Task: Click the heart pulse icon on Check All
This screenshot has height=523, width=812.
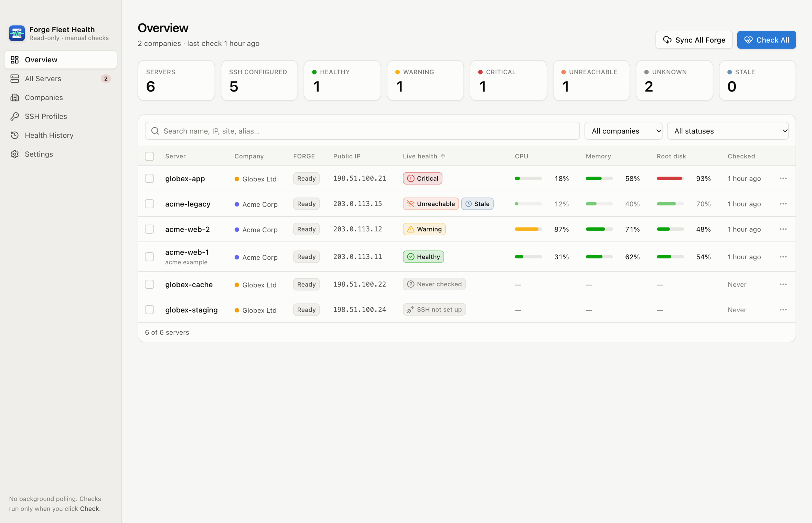Action: [x=748, y=40]
